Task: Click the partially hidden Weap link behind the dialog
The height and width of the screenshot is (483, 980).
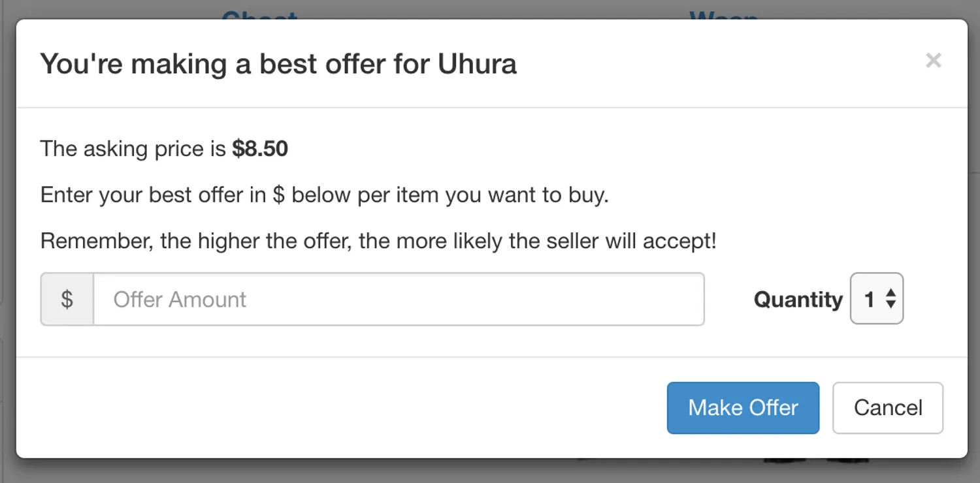Action: tap(723, 14)
